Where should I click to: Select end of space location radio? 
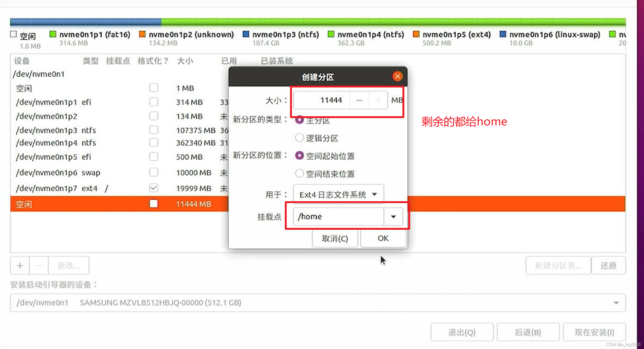pyautogui.click(x=299, y=173)
